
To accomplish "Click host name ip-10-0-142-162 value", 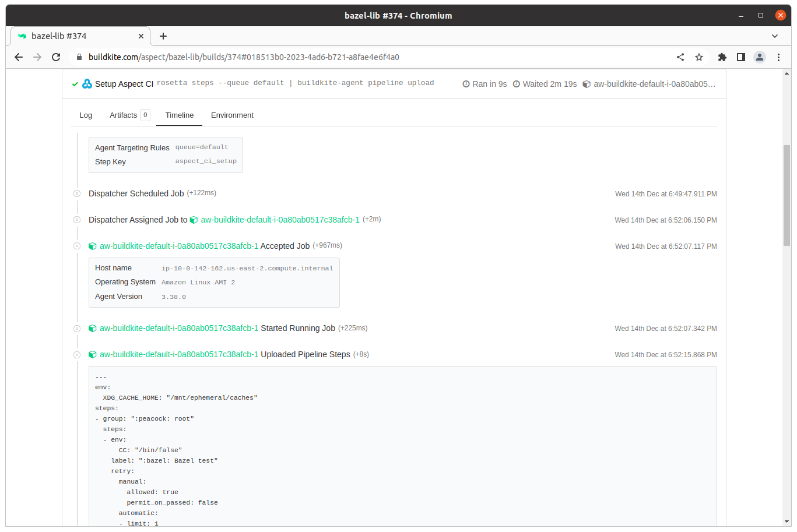I will pos(247,269).
